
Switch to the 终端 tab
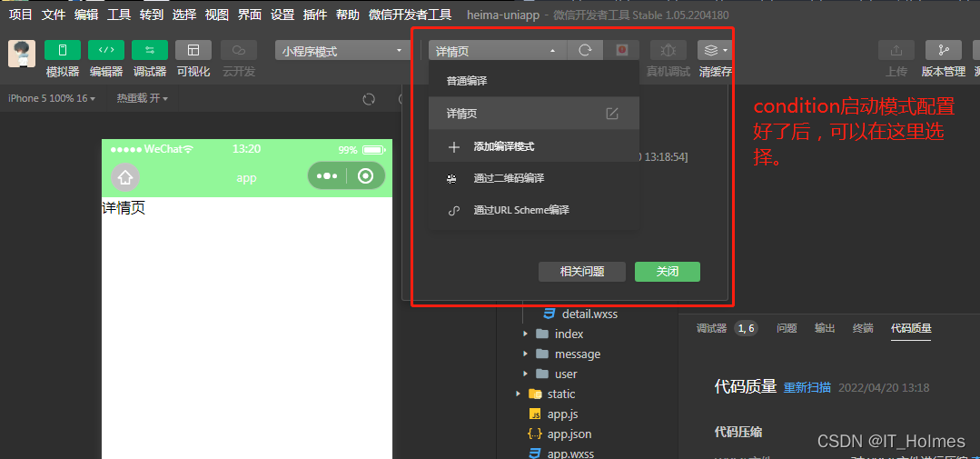[x=863, y=328]
